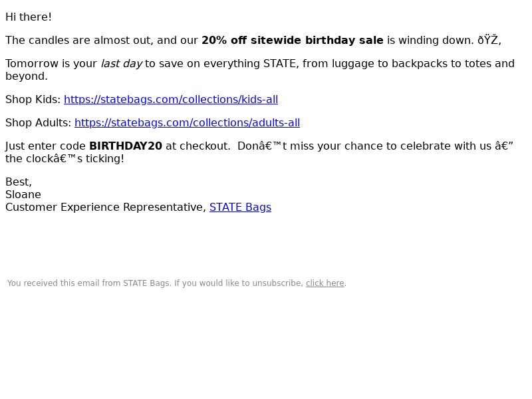
Task: Click the word 'beyond.' ending the paragraph
Action: pos(27,76)
